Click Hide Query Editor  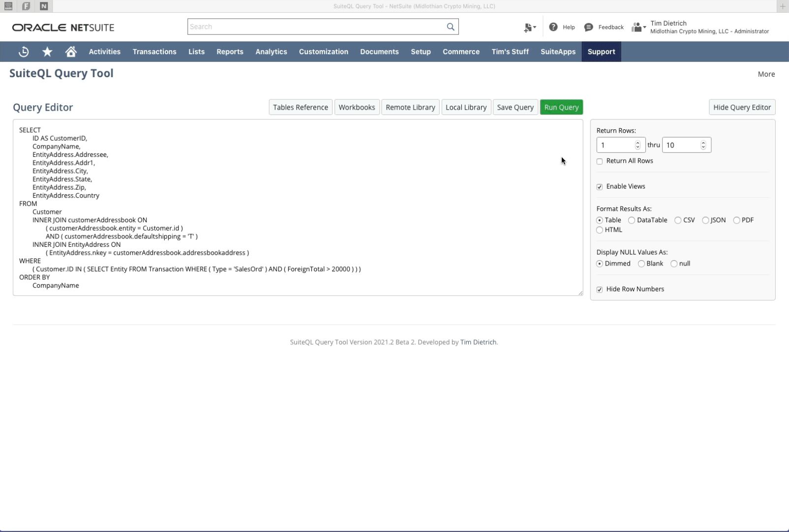[x=742, y=107]
